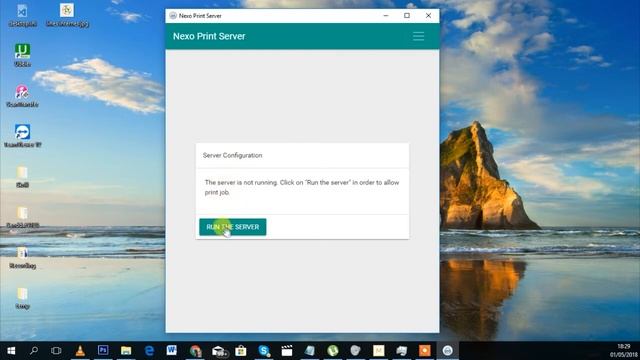The height and width of the screenshot is (360, 640).
Task: Maximize the Nexo Print Server window
Action: (x=407, y=16)
